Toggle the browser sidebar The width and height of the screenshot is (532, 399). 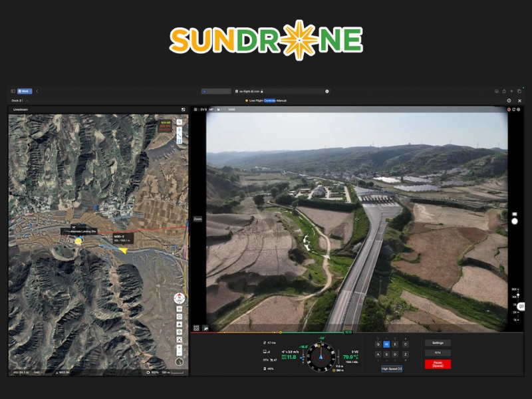tap(13, 91)
